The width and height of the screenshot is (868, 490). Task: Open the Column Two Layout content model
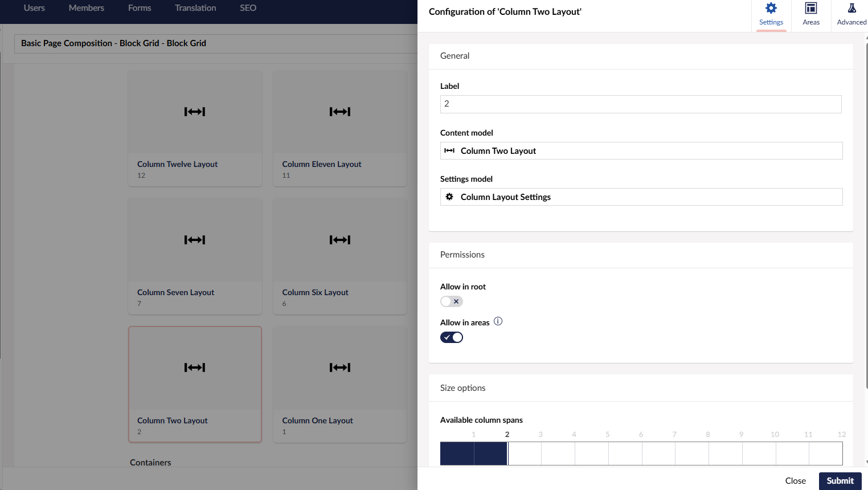pos(641,151)
